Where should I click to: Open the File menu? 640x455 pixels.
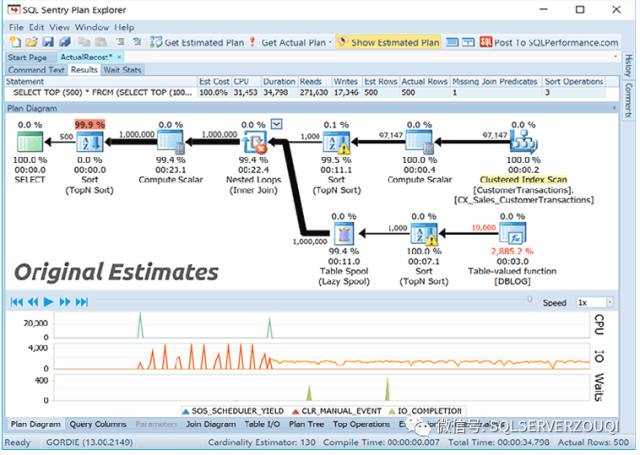pos(16,27)
